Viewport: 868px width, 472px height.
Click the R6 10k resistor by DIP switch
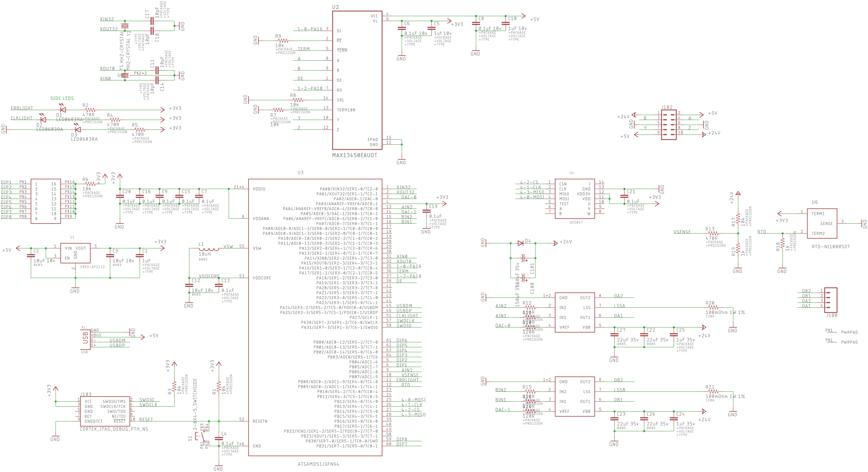tap(90, 184)
